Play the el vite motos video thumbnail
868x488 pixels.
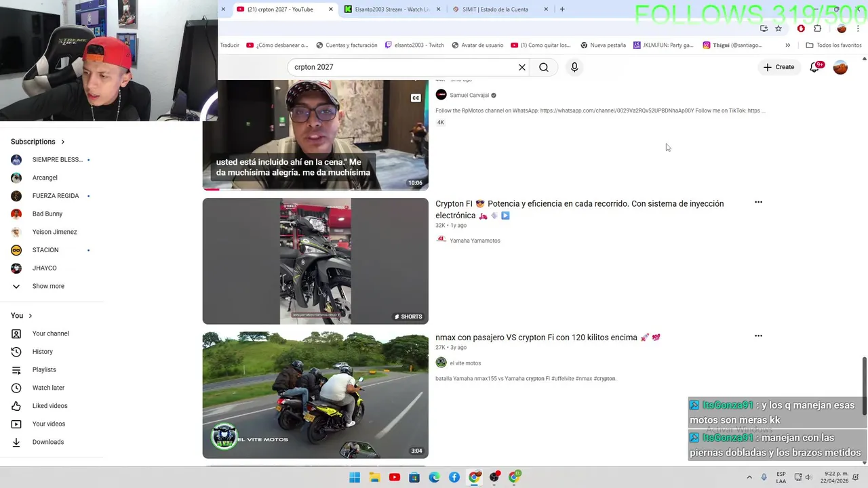click(x=315, y=395)
